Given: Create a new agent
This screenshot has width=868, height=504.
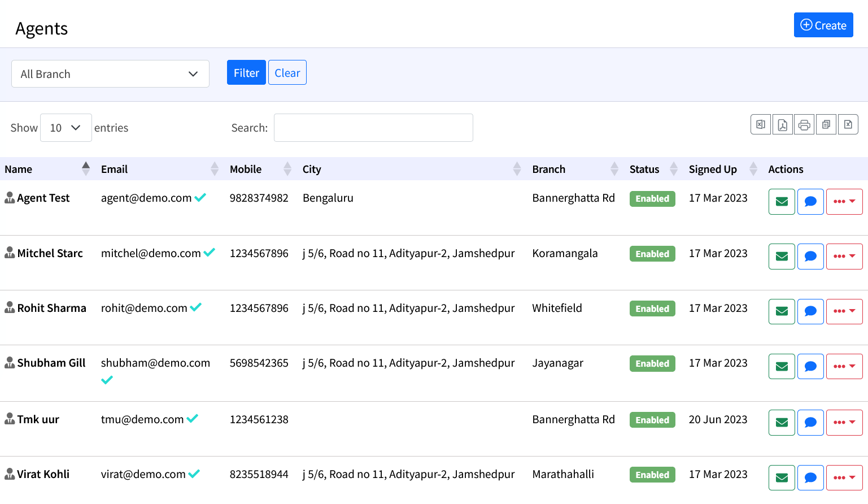Looking at the screenshot, I should pos(823,25).
